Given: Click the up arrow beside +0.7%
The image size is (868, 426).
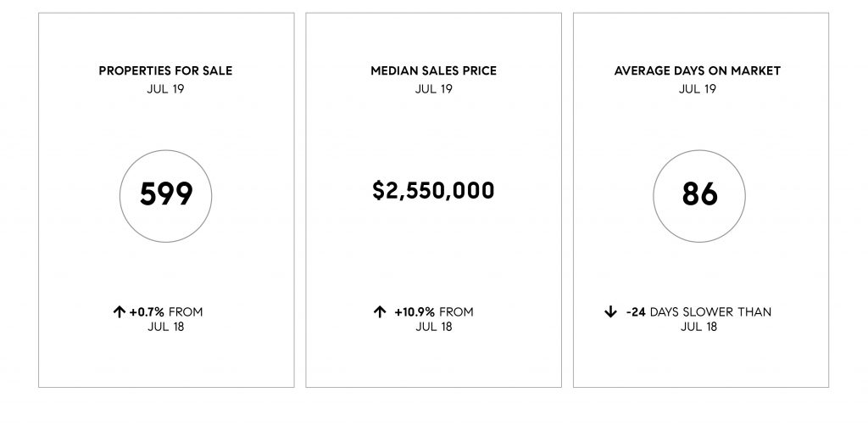Looking at the screenshot, I should point(119,312).
